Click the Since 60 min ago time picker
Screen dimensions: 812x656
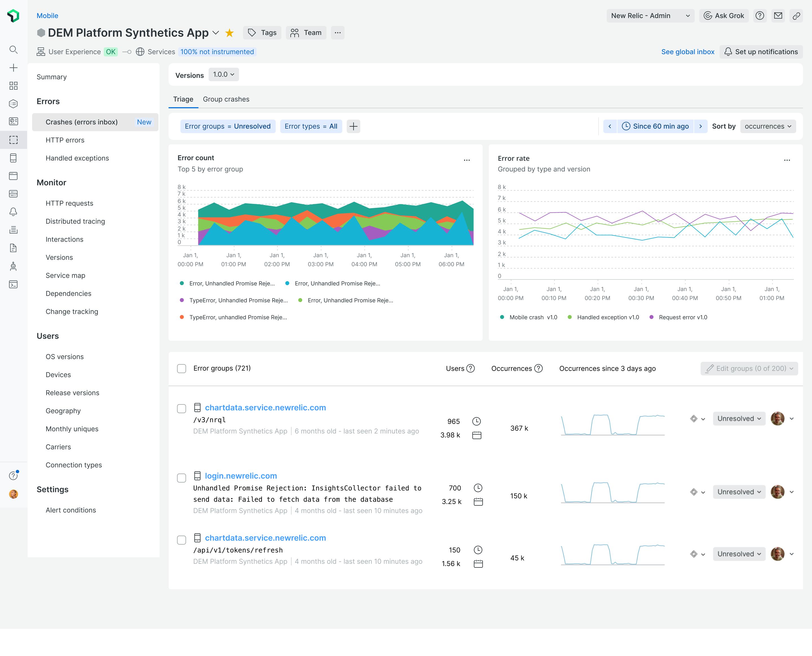pyautogui.click(x=655, y=126)
